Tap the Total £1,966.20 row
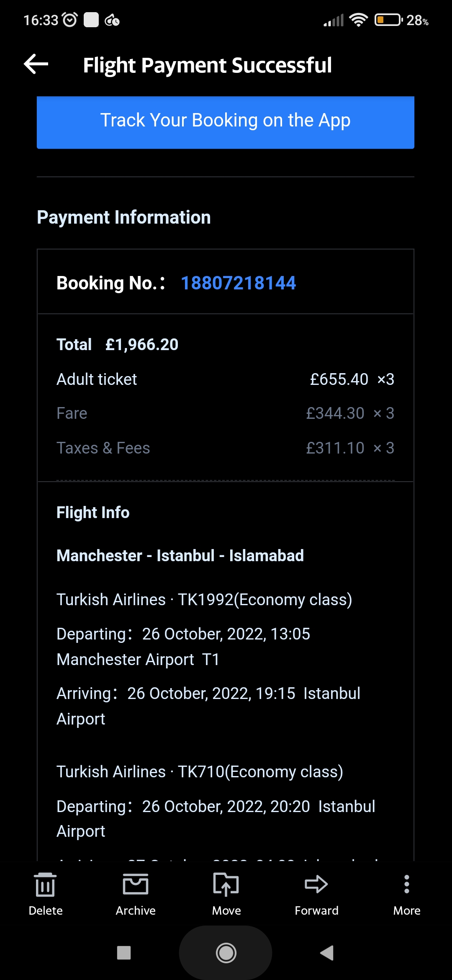This screenshot has height=980, width=452. tap(118, 345)
